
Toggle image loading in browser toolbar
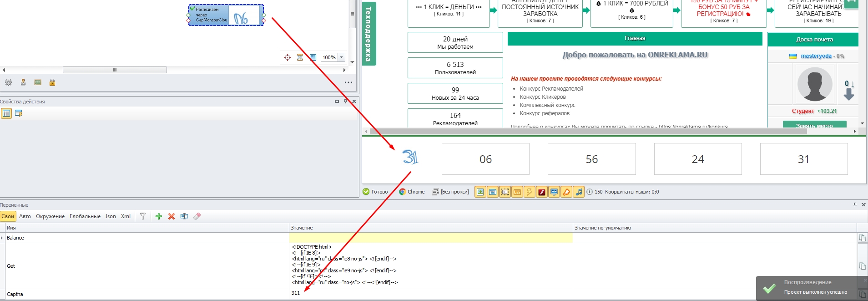(480, 192)
